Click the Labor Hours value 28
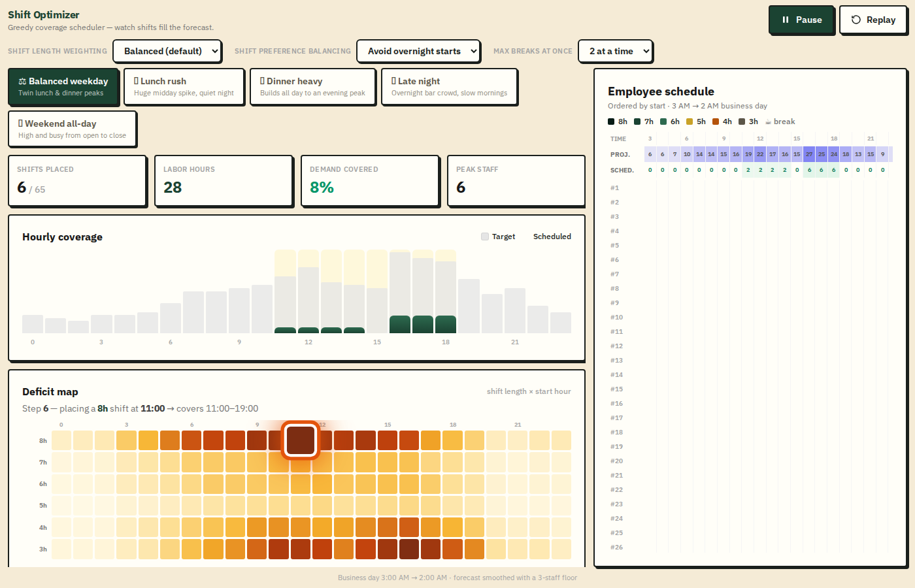Image resolution: width=915 pixels, height=588 pixels. tap(173, 188)
